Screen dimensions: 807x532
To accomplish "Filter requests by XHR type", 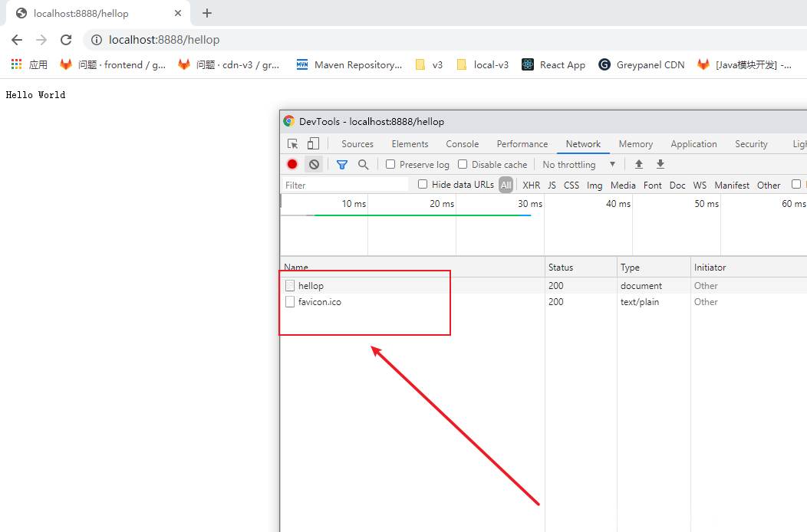I will 531,185.
